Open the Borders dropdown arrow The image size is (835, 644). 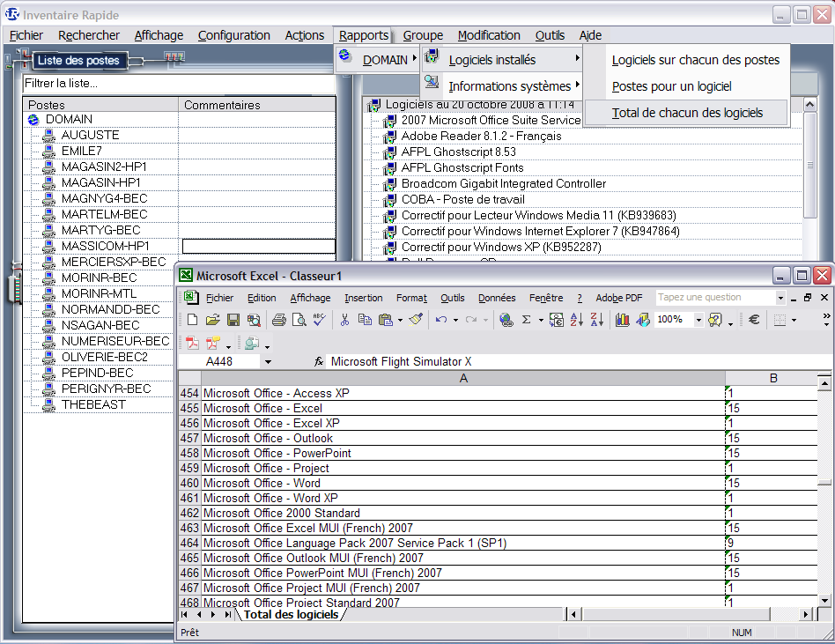tap(794, 320)
